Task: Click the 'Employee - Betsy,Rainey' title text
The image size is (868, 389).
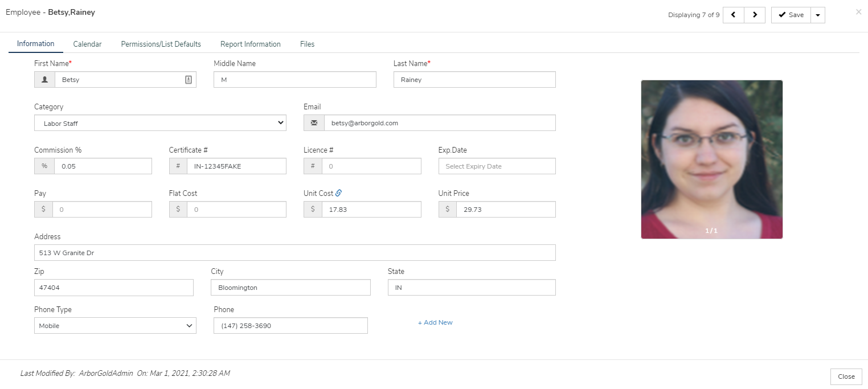Action: pyautogui.click(x=50, y=12)
